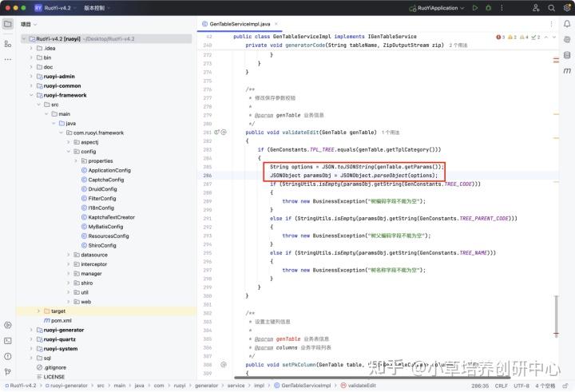Image resolution: width=575 pixels, height=392 pixels.
Task: Click CRLF line separator in status bar
Action: point(499,385)
